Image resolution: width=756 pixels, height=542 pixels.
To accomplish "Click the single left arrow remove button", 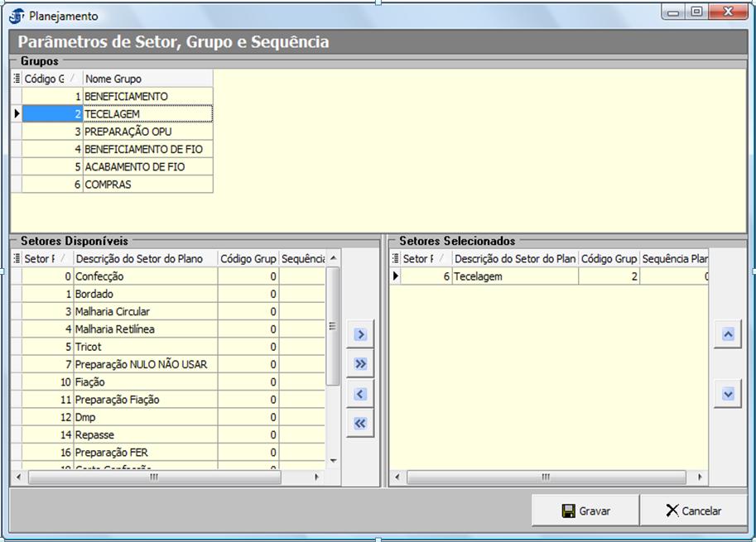I will [x=359, y=394].
